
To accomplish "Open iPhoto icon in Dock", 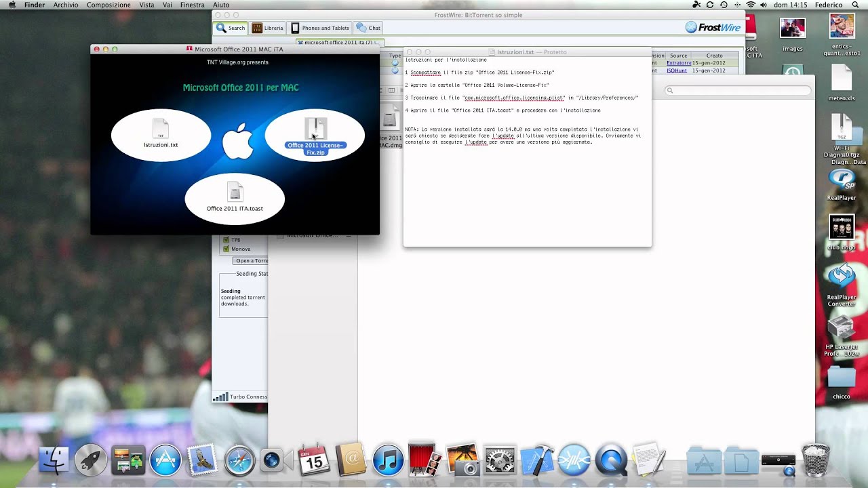I will tap(462, 461).
